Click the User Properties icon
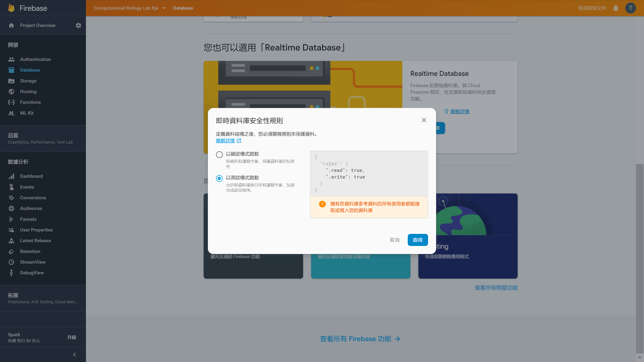This screenshot has height=362, width=644. pyautogui.click(x=11, y=230)
